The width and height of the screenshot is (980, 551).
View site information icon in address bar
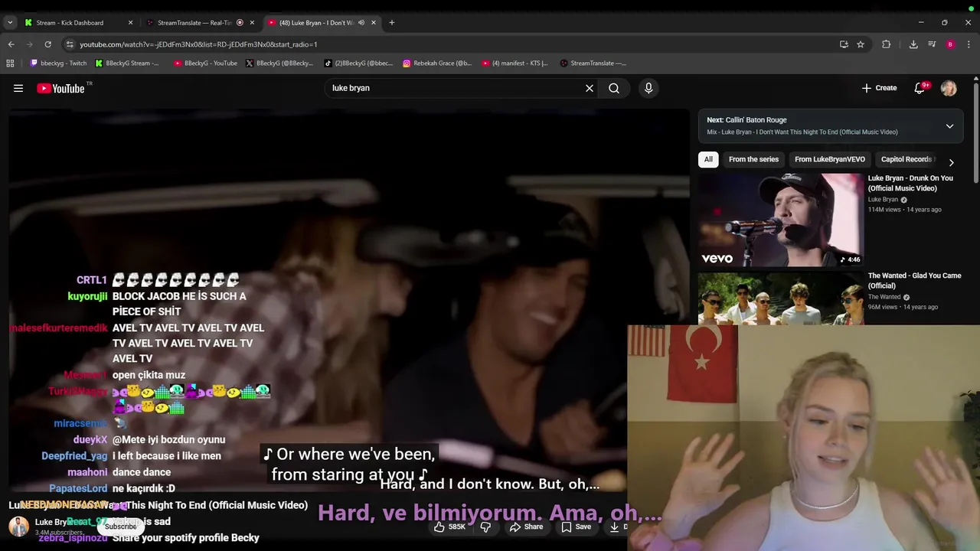[70, 44]
